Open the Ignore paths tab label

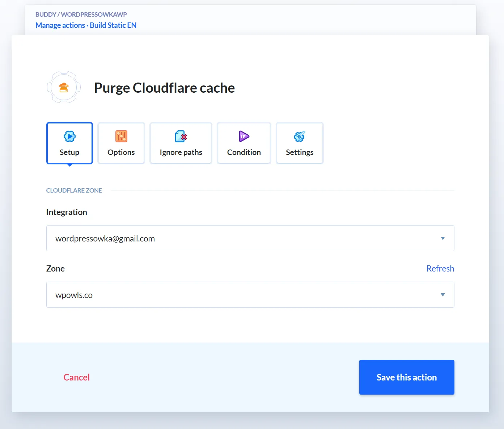click(181, 152)
